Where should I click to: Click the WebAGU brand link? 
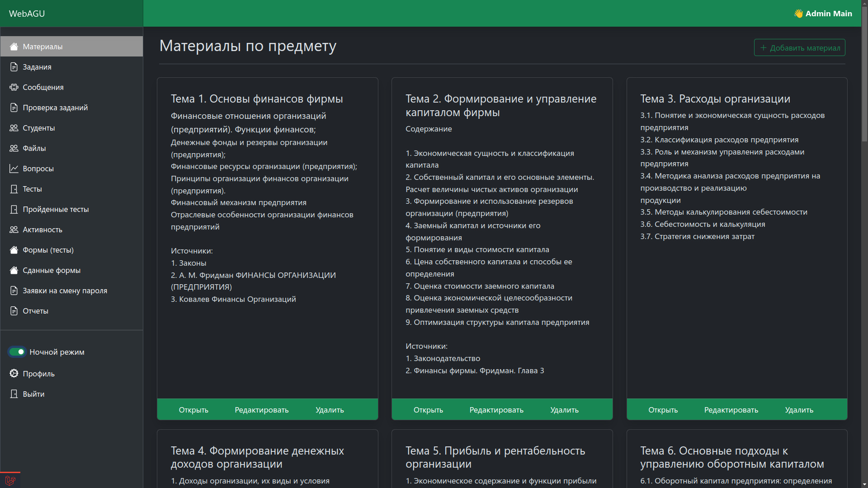[27, 14]
